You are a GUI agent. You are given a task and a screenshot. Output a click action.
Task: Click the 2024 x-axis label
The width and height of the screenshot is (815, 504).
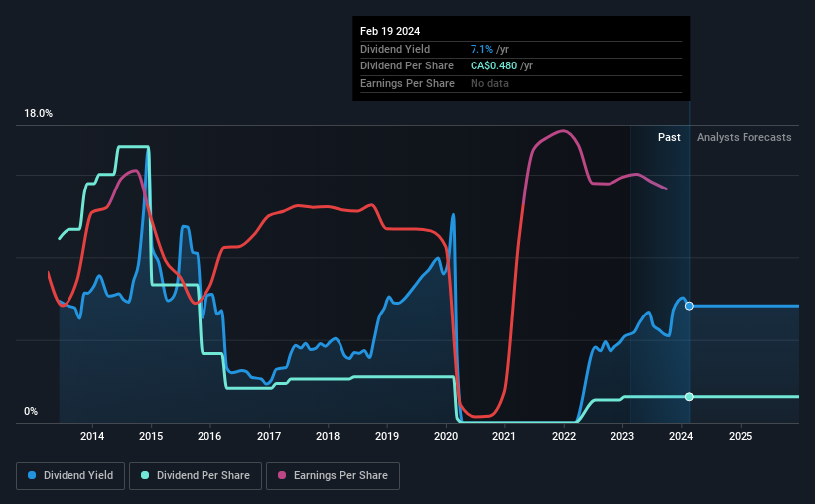[x=681, y=436]
